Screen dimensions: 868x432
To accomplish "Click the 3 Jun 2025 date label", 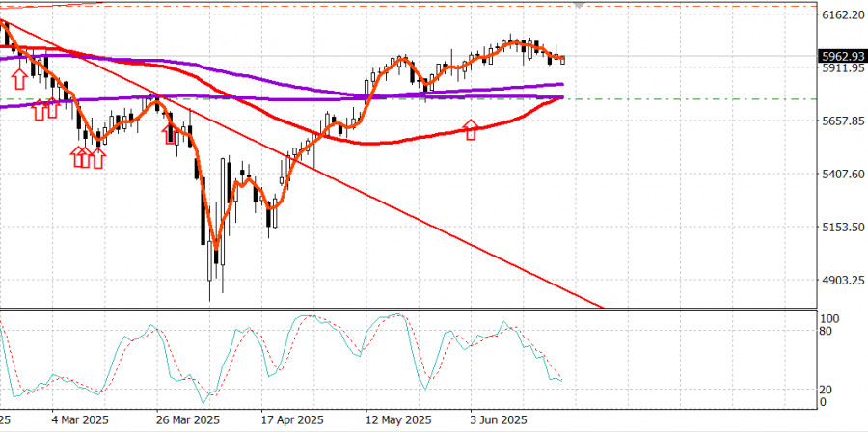I will coord(499,418).
